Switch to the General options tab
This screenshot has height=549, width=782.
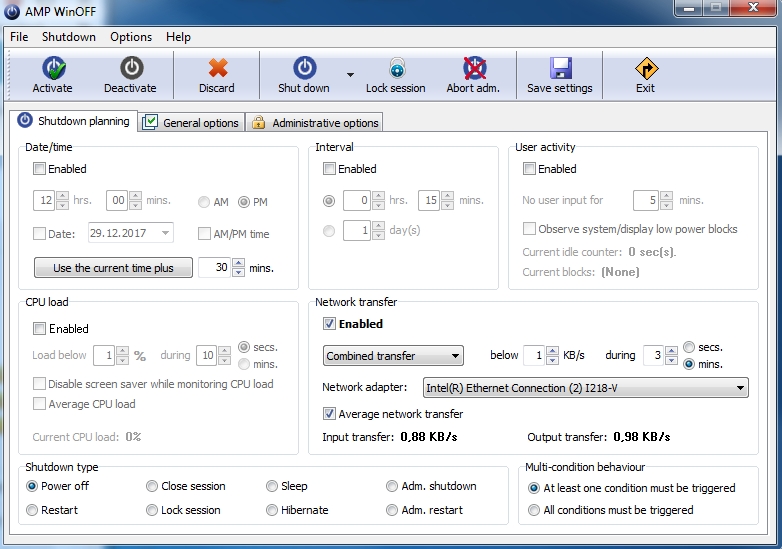point(191,123)
